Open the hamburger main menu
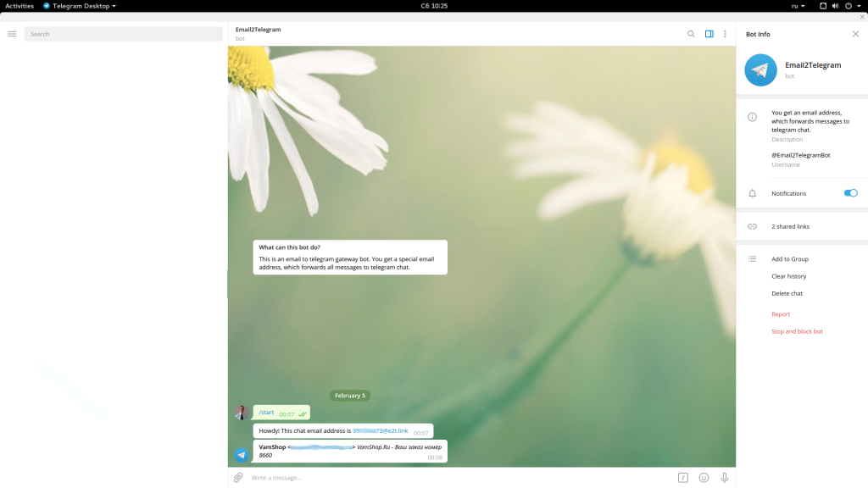The image size is (868, 488). pyautogui.click(x=12, y=34)
